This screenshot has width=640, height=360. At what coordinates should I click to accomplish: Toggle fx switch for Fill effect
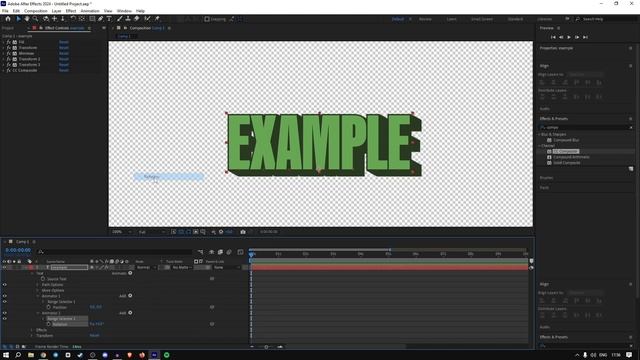pyautogui.click(x=8, y=42)
